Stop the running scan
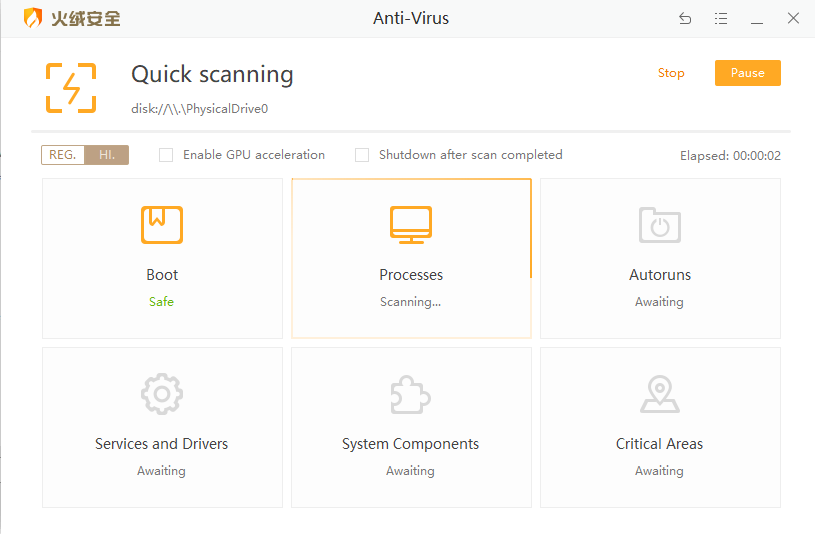The height and width of the screenshot is (534, 815). 671,73
